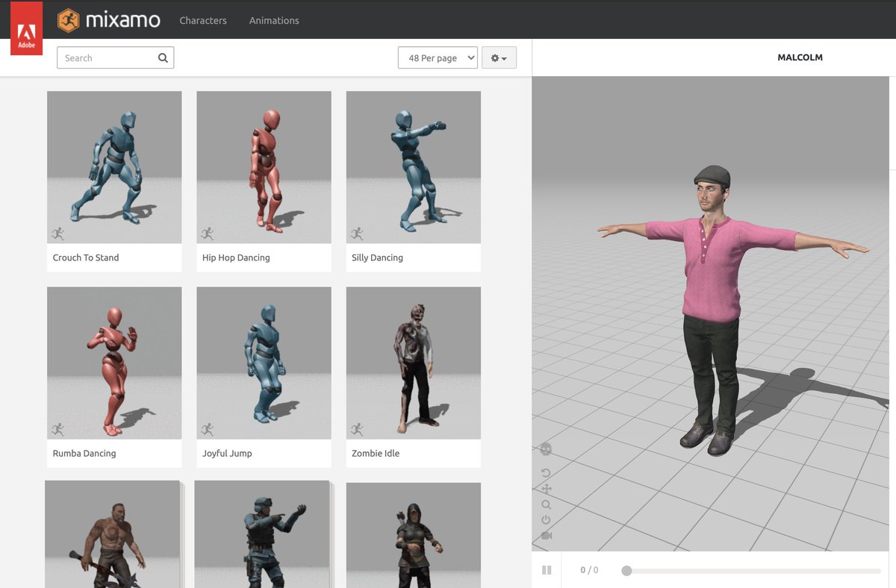Select the Hip Hop Dancing thumbnail
The width and height of the screenshot is (896, 588).
(264, 167)
